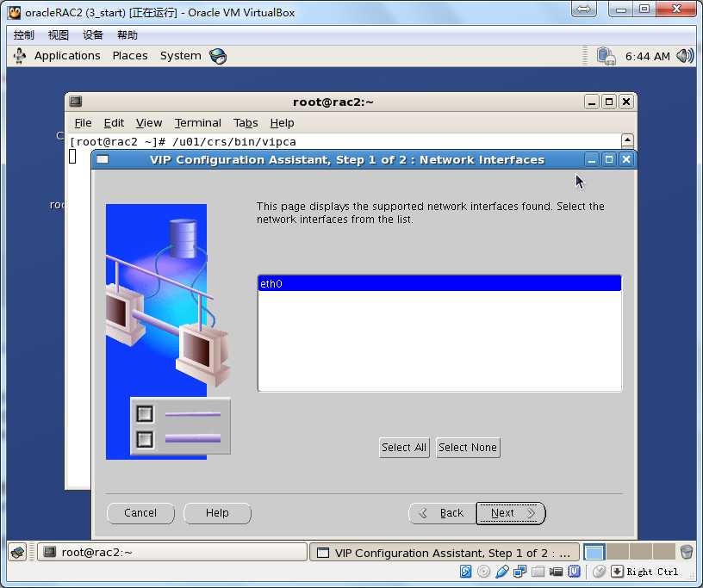Minimize the VIP Configuration Assistant window
This screenshot has height=588, width=703.
591,159
